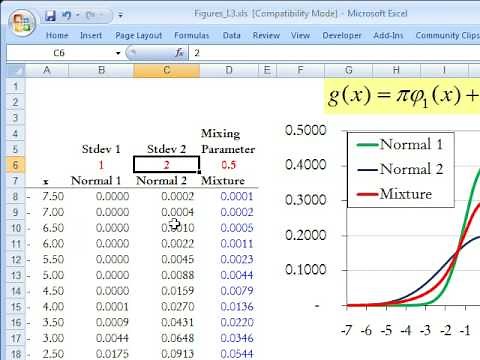Select column H header
The image size is (480, 360).
point(396,70)
